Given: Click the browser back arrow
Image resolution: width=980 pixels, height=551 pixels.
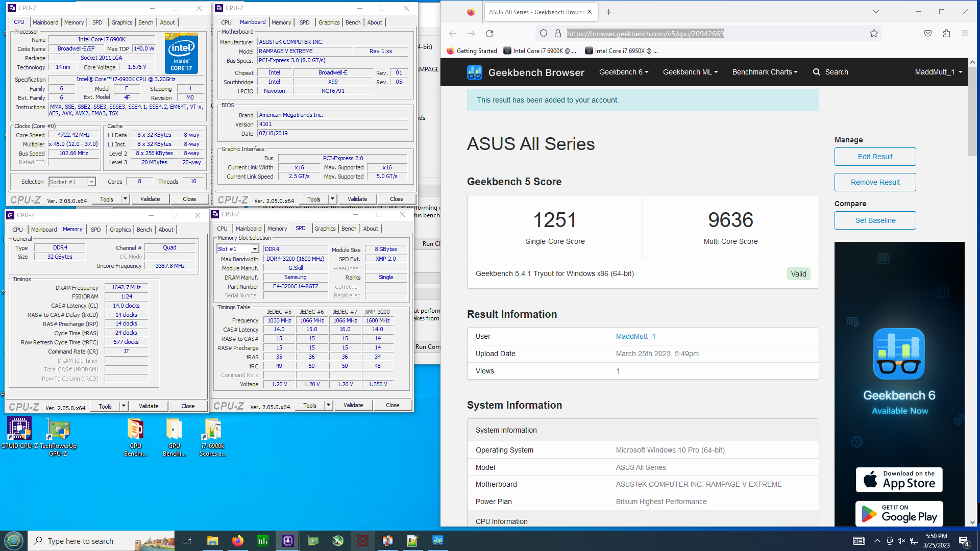Looking at the screenshot, I should pyautogui.click(x=453, y=34).
